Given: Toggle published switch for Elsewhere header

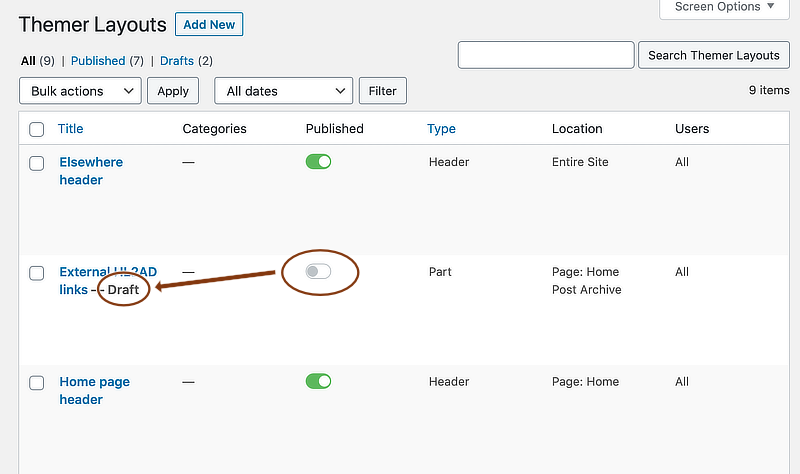Looking at the screenshot, I should (x=318, y=162).
